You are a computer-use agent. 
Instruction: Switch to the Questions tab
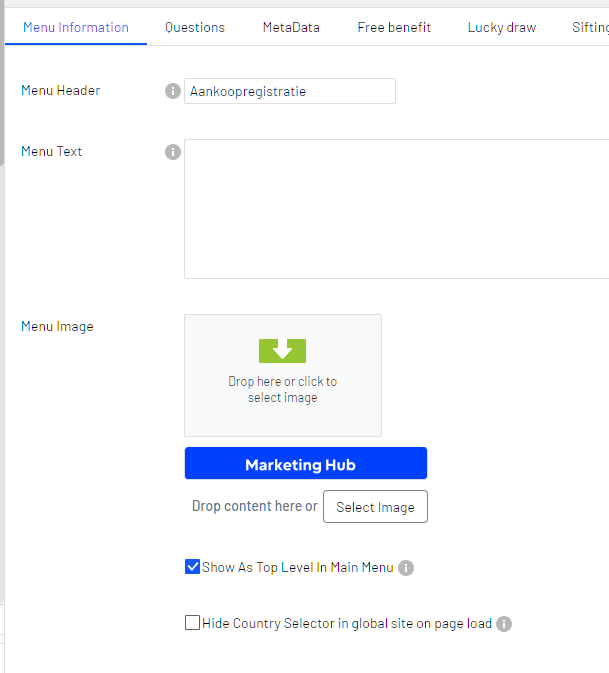tap(195, 27)
